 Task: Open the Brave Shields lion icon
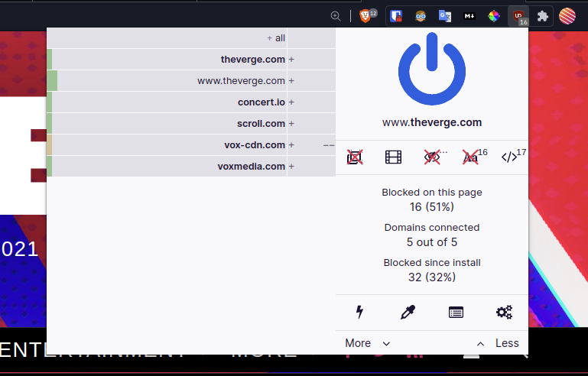[x=365, y=16]
